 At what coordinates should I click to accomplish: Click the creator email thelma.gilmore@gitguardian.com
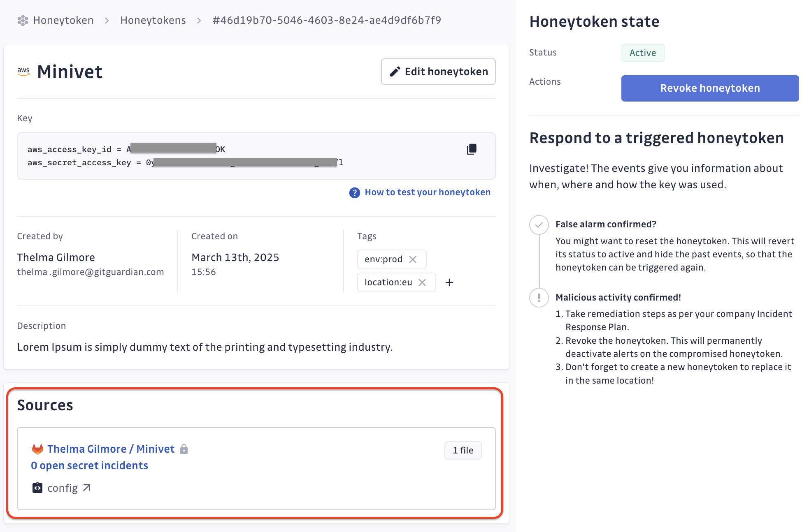coord(91,272)
